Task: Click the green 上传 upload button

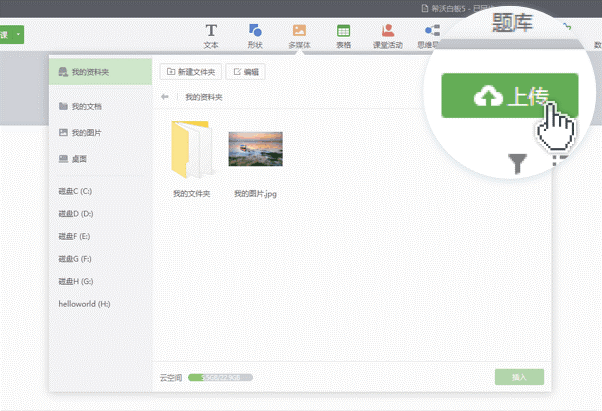Action: coord(510,96)
